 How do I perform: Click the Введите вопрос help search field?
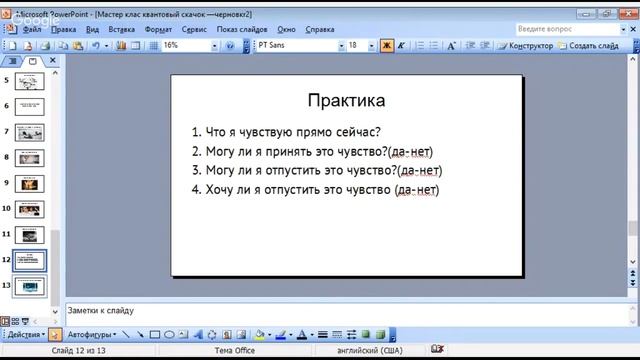coord(567,29)
